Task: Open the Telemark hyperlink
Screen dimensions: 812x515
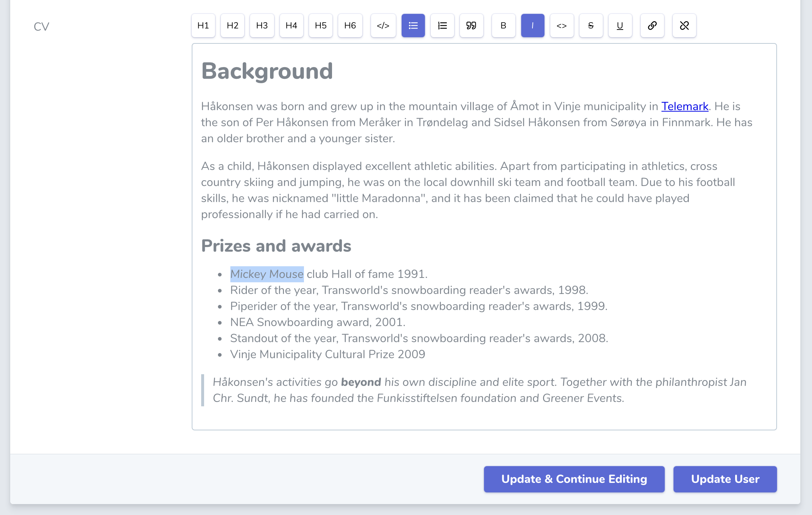Action: 684,106
